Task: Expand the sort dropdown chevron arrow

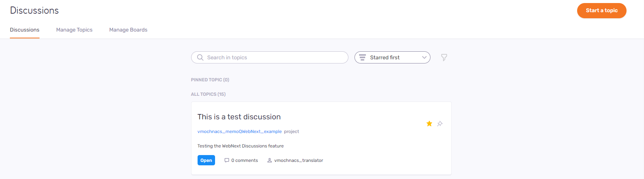Action: coord(424,57)
